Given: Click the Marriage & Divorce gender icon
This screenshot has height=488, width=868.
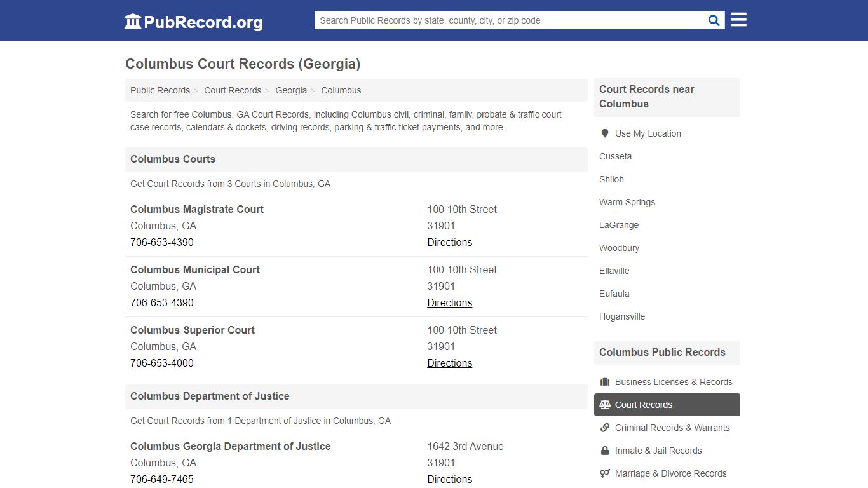Looking at the screenshot, I should pyautogui.click(x=605, y=473).
